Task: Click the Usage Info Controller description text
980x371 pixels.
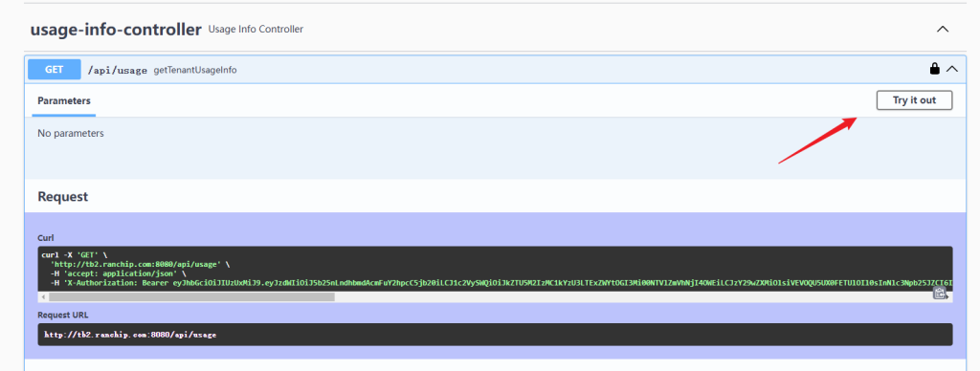Action: (x=256, y=30)
